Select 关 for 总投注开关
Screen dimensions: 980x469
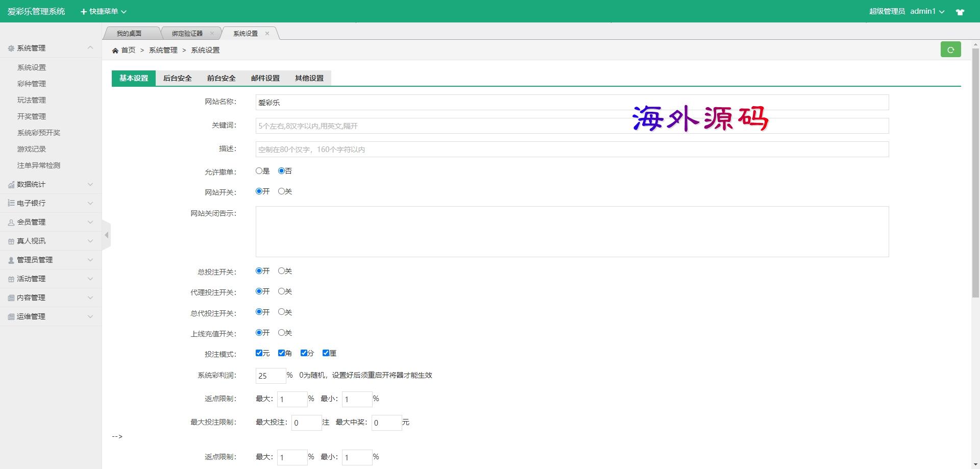[x=281, y=271]
